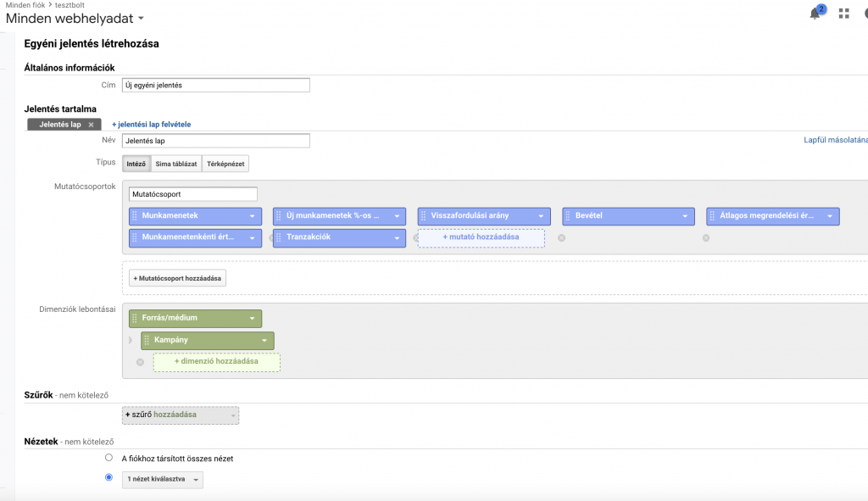This screenshot has height=501, width=868.
Task: Remove the Tranzakciók metric with x icon
Action: [x=272, y=237]
